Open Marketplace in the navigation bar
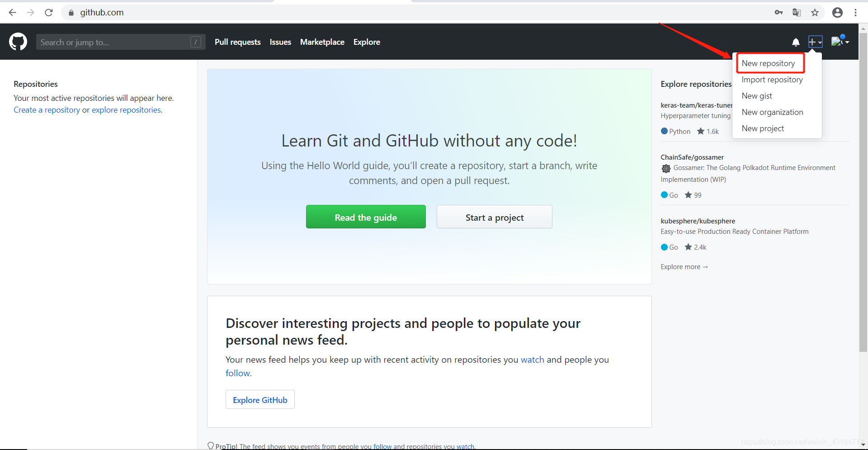 coord(322,42)
